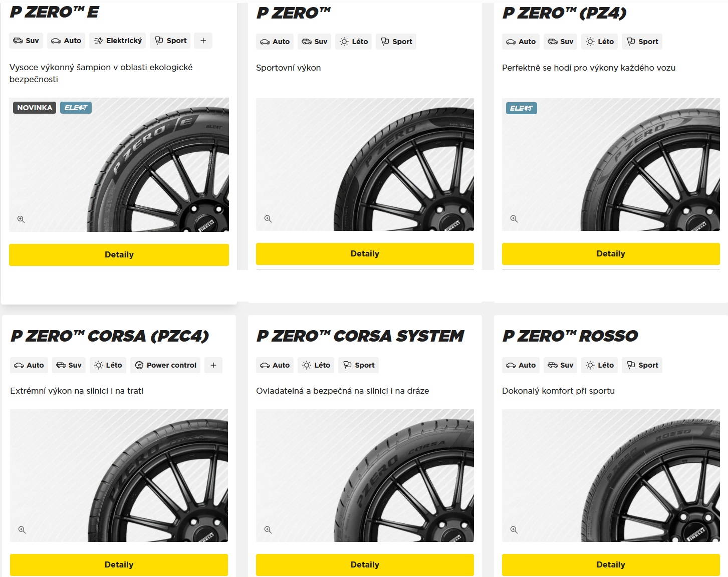The width and height of the screenshot is (728, 577).
Task: Open Detaily for P ZERO CORSA SYSTEM
Action: pyautogui.click(x=365, y=564)
